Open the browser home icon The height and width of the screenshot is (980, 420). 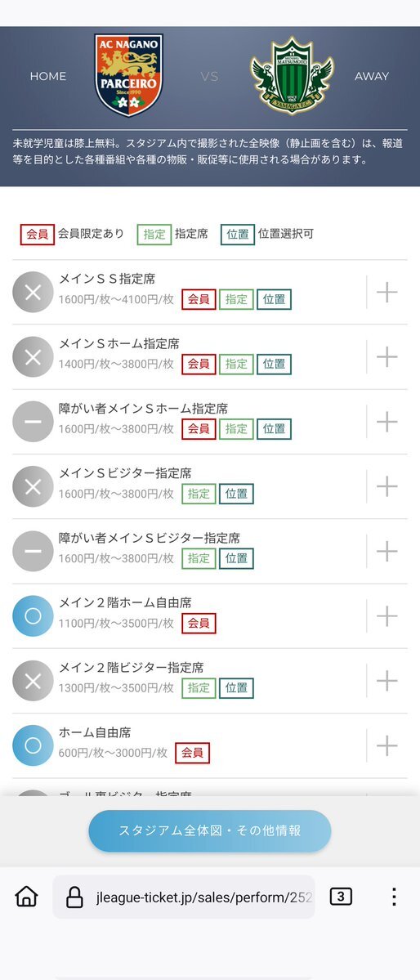coord(26,897)
